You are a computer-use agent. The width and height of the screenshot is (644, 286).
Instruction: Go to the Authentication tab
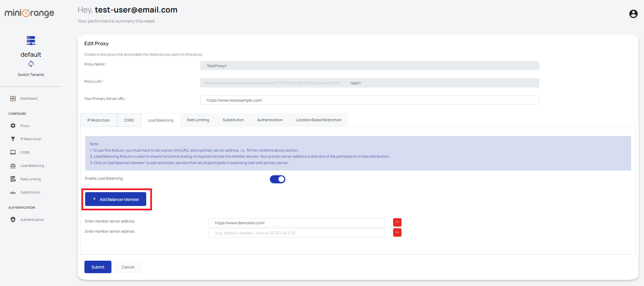tap(270, 120)
